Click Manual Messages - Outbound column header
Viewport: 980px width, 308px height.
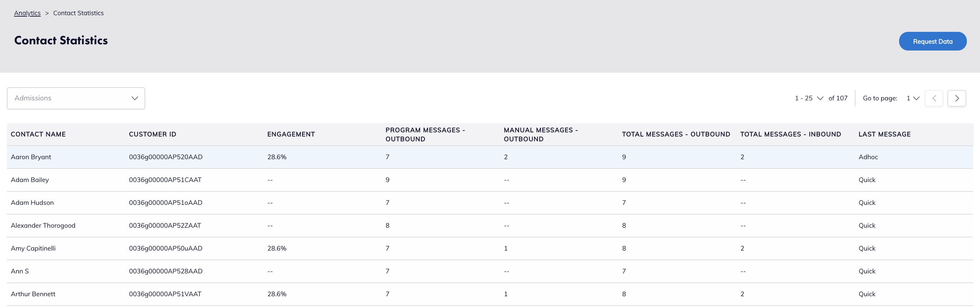[x=540, y=134]
